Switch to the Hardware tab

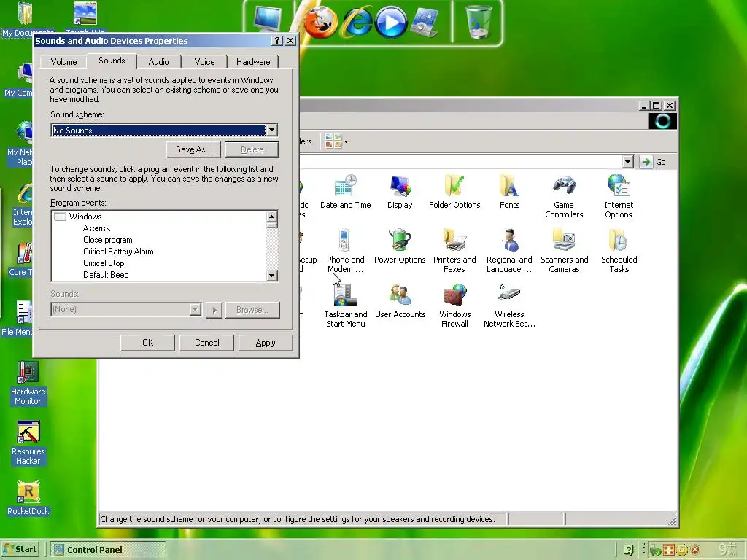click(x=253, y=62)
